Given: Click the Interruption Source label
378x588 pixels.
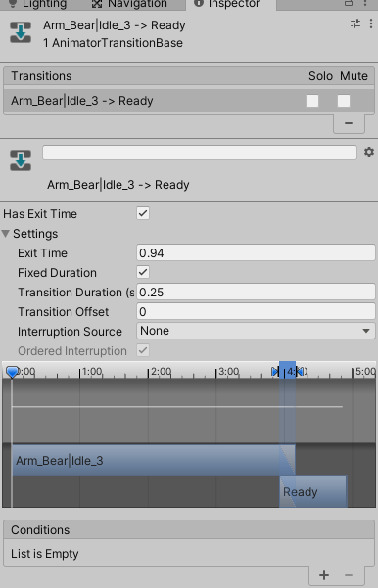Looking at the screenshot, I should [70, 331].
